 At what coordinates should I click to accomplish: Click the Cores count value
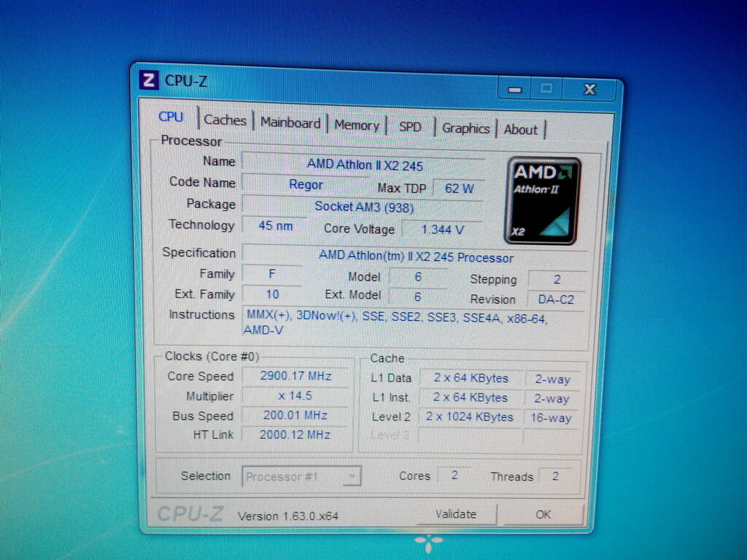[454, 475]
